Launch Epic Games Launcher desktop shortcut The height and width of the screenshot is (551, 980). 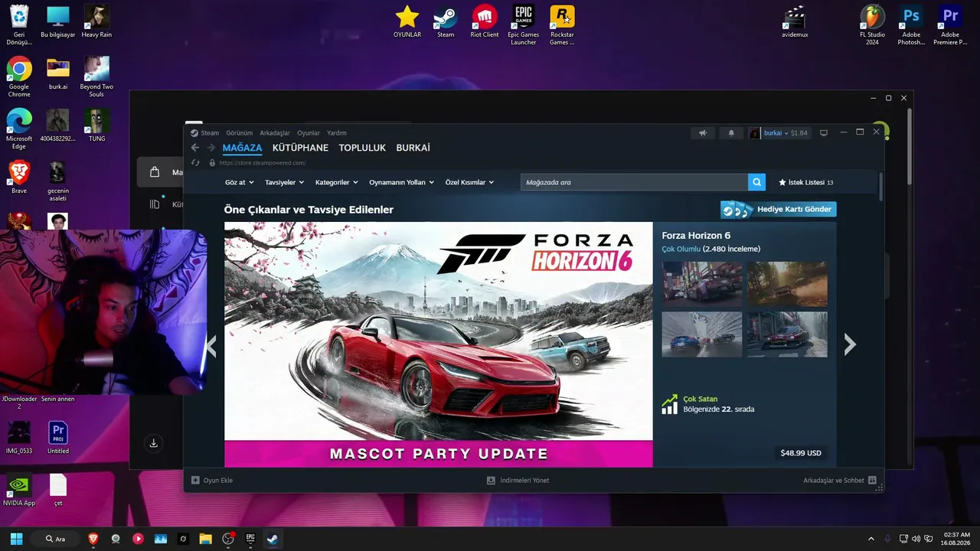[524, 24]
